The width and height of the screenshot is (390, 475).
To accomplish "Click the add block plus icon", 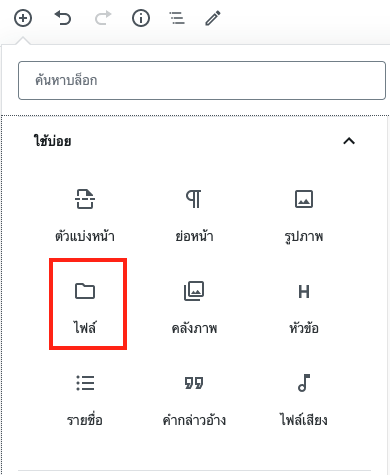I will coord(23,18).
